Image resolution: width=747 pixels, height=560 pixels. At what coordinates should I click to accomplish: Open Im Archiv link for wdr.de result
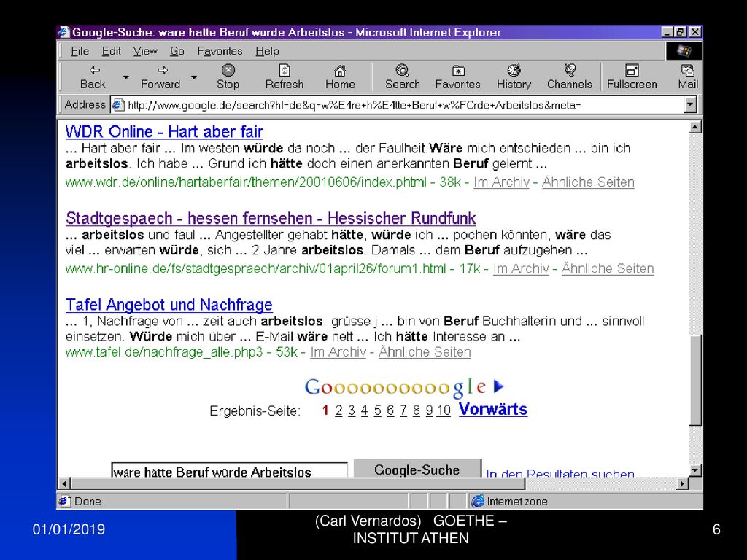click(502, 182)
